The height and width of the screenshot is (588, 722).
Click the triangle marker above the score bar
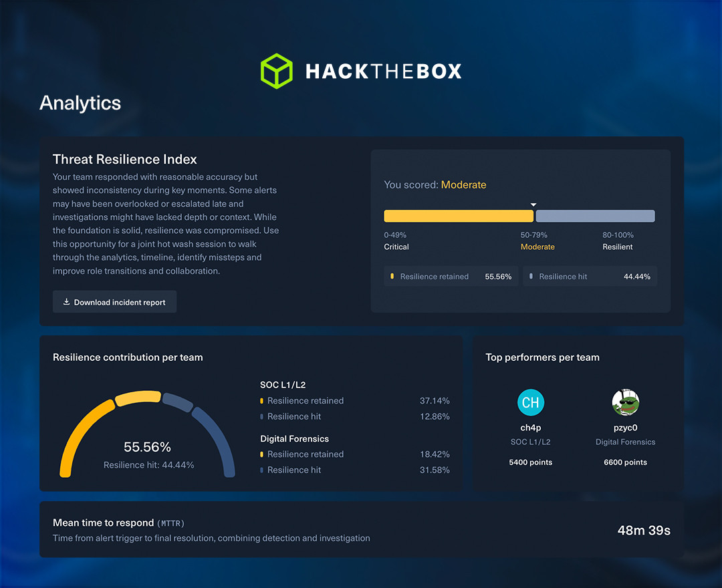coord(533,204)
